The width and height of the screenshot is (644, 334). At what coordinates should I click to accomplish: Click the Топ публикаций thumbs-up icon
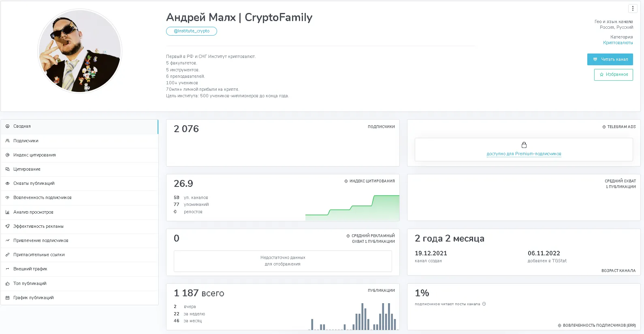click(x=7, y=283)
